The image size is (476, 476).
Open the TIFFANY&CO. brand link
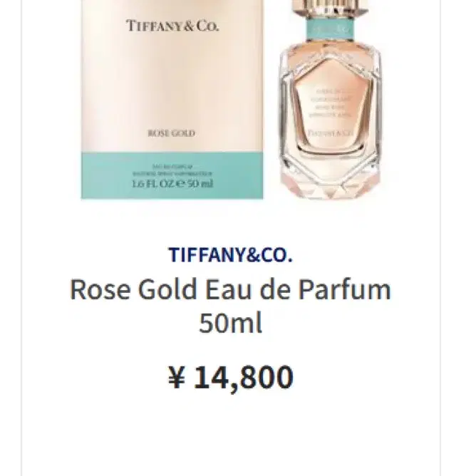pos(231,254)
